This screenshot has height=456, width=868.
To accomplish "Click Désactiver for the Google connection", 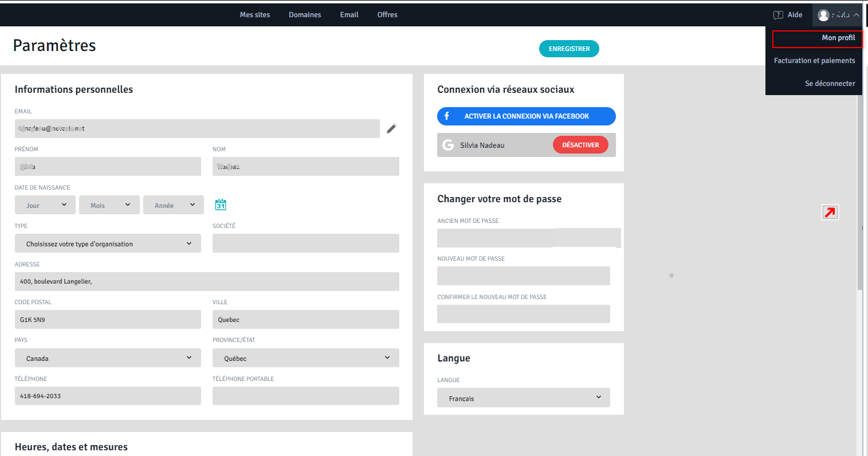I will click(x=580, y=145).
